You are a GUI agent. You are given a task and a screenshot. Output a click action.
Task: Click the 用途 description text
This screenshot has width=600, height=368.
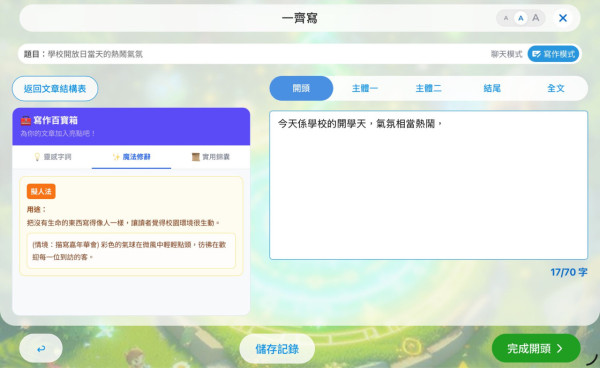click(x=123, y=223)
